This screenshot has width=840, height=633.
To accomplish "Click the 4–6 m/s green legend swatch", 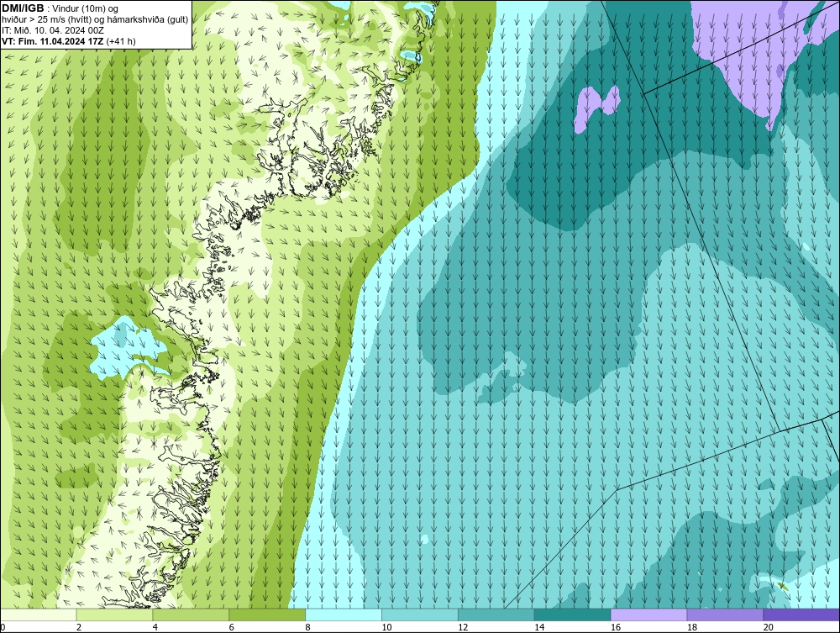I will click(x=191, y=615).
